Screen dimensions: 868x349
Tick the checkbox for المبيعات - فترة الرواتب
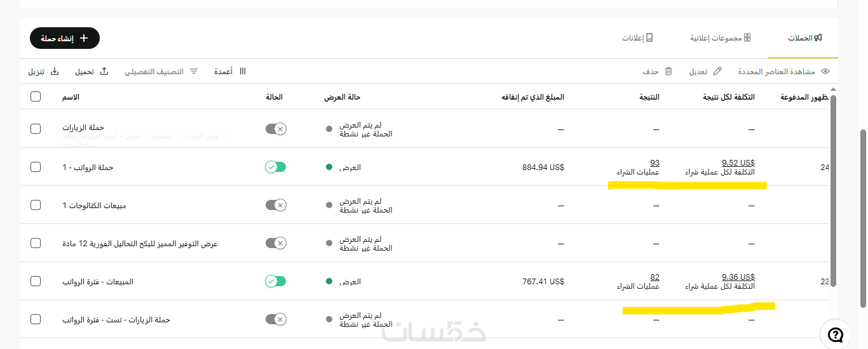tap(36, 281)
